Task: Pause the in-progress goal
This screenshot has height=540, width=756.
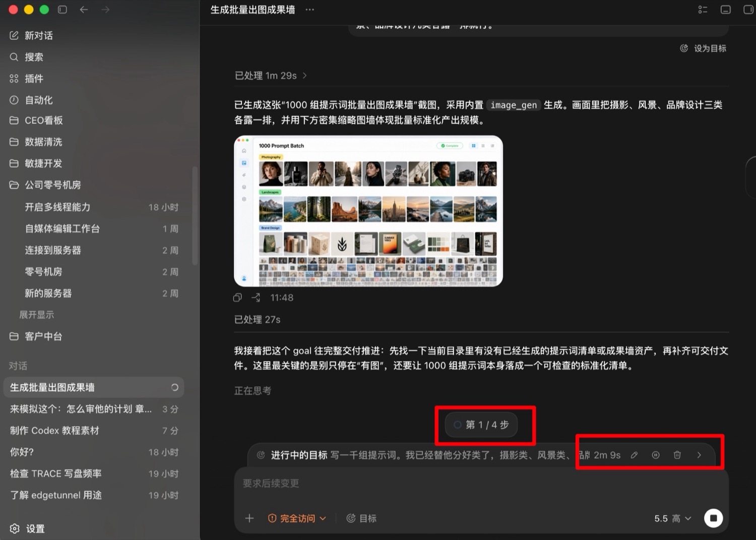Action: (x=656, y=455)
